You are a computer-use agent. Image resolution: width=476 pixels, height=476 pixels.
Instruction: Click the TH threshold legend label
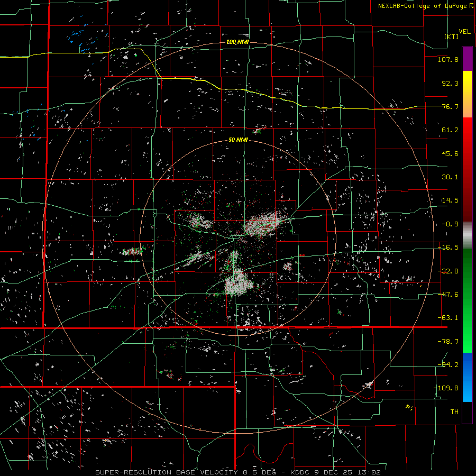click(454, 412)
